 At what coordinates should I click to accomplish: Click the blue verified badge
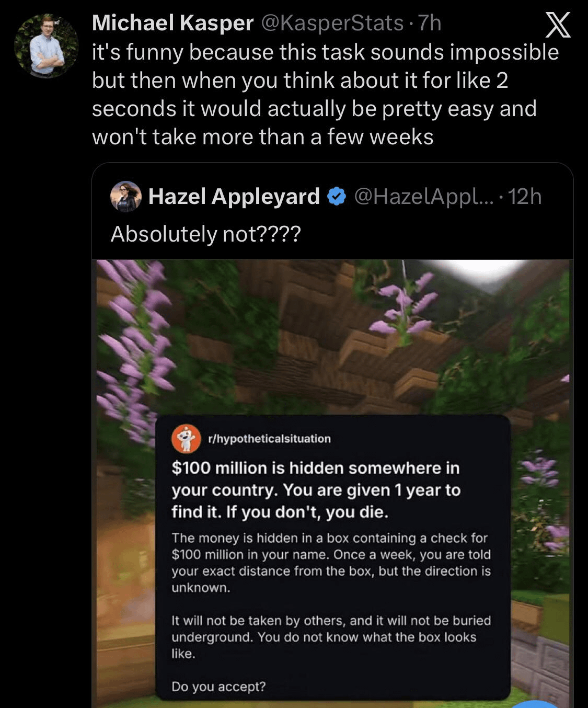337,197
